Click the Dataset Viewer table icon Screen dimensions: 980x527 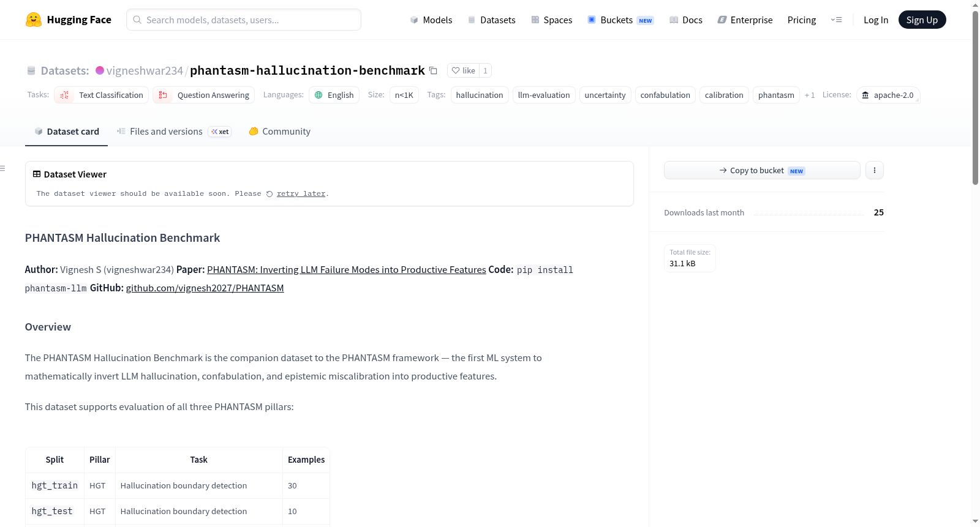click(x=37, y=174)
